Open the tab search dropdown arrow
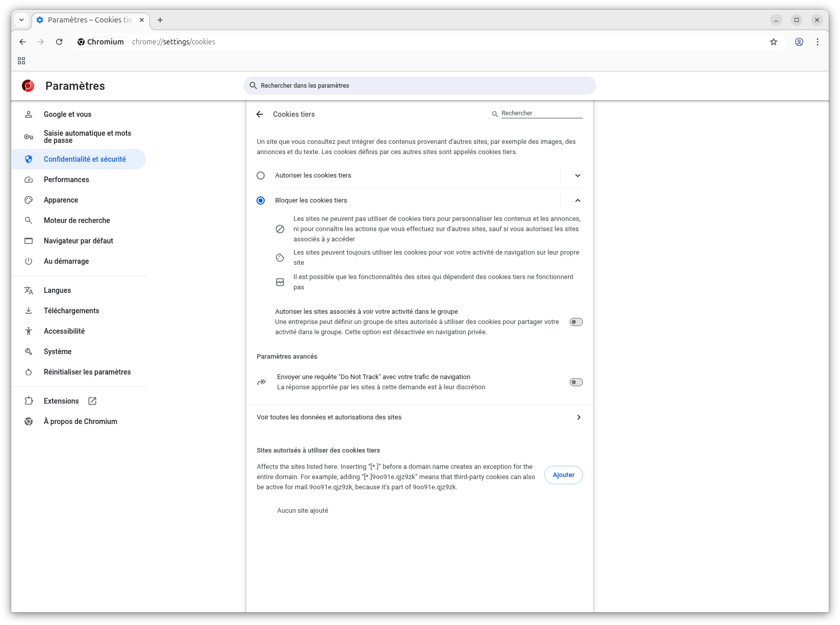 tap(21, 20)
